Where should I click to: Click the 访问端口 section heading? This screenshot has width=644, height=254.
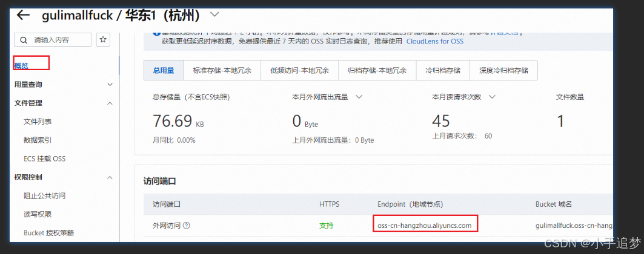click(x=160, y=181)
